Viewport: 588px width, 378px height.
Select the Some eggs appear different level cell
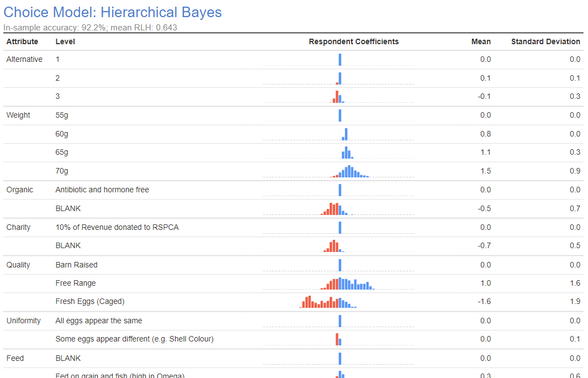[x=134, y=339]
